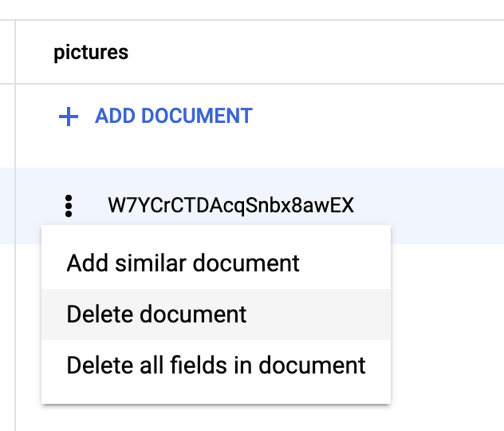Toggle the document's kebab overflow menu
Screen dimensions: 504x431
pyautogui.click(x=69, y=206)
